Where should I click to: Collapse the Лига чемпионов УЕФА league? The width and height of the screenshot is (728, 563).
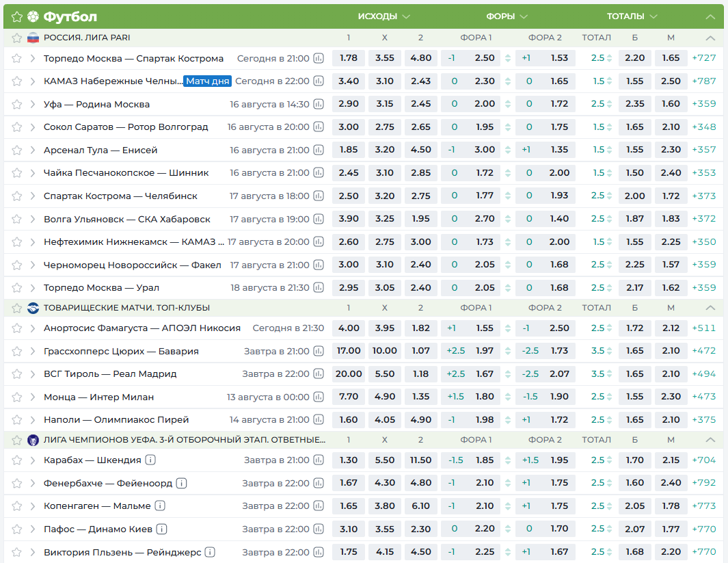[710, 440]
